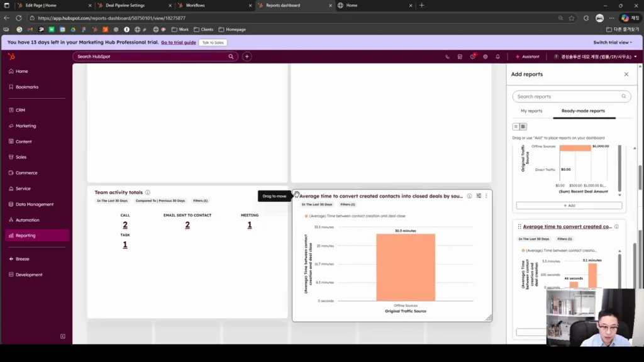Click the Go to trial guide link
This screenshot has height=362, width=644.
click(178, 42)
